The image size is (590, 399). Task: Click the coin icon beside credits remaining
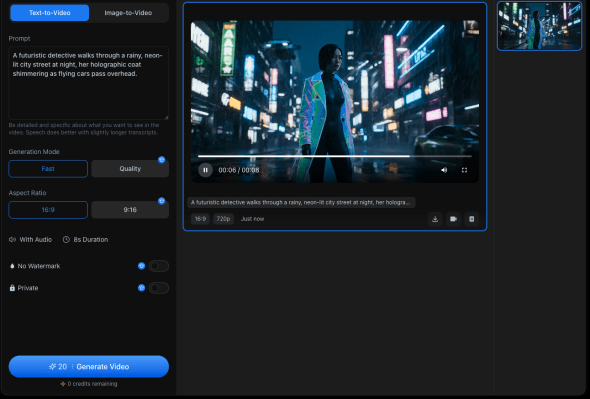(x=63, y=384)
